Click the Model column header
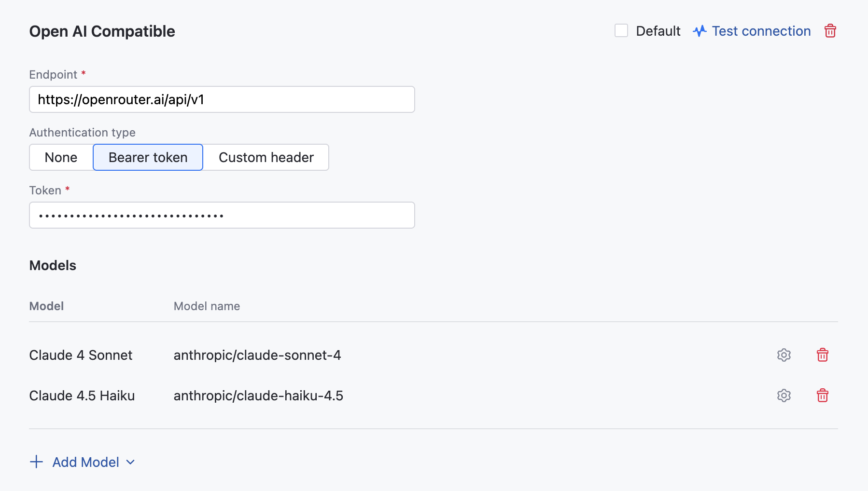868x491 pixels. click(x=46, y=306)
